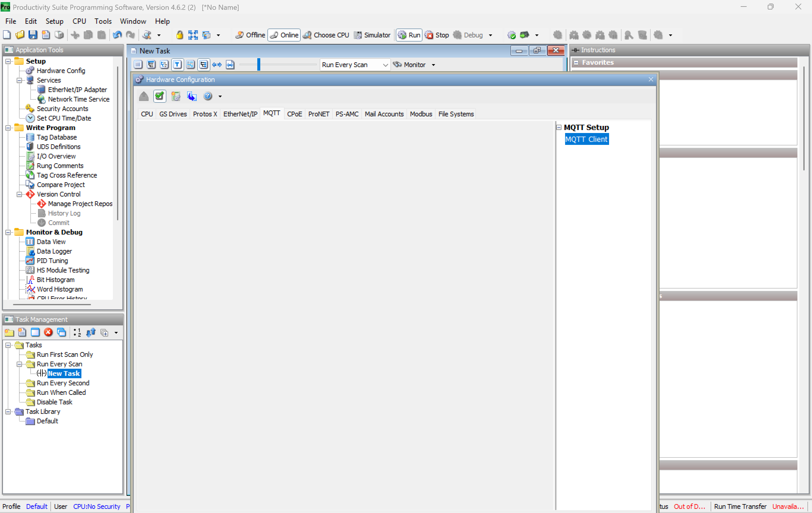Open the Setup menu
The image size is (812, 513).
click(54, 21)
